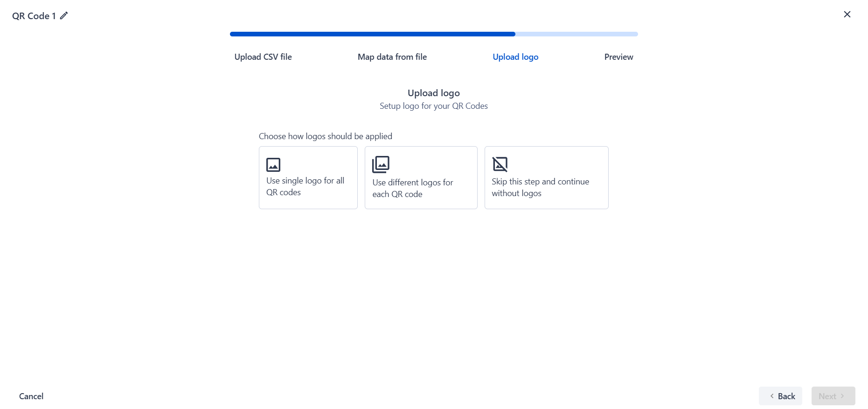The width and height of the screenshot is (868, 409).
Task: Select the Upload logo step label
Action: pyautogui.click(x=515, y=57)
